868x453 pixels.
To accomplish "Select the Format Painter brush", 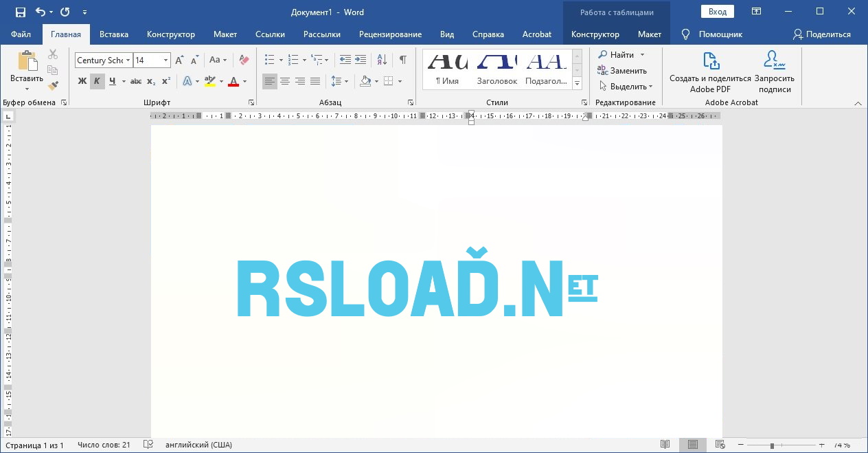I will (53, 86).
